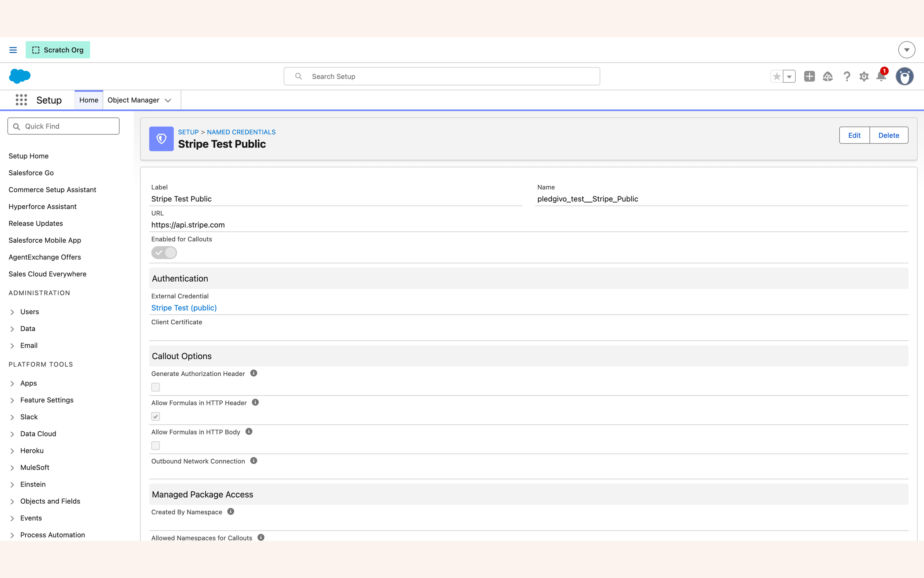Open Salesforce Go in sidebar

tap(31, 173)
